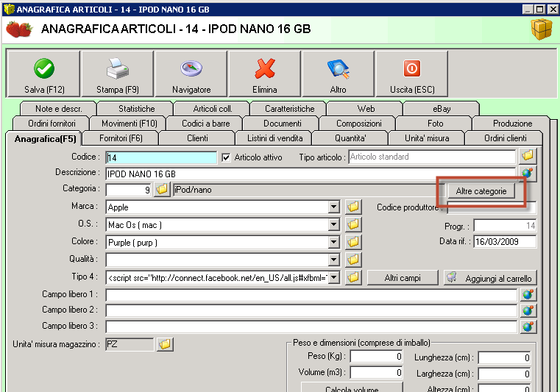
Task: Open the Clienti tab
Action: pos(197,138)
